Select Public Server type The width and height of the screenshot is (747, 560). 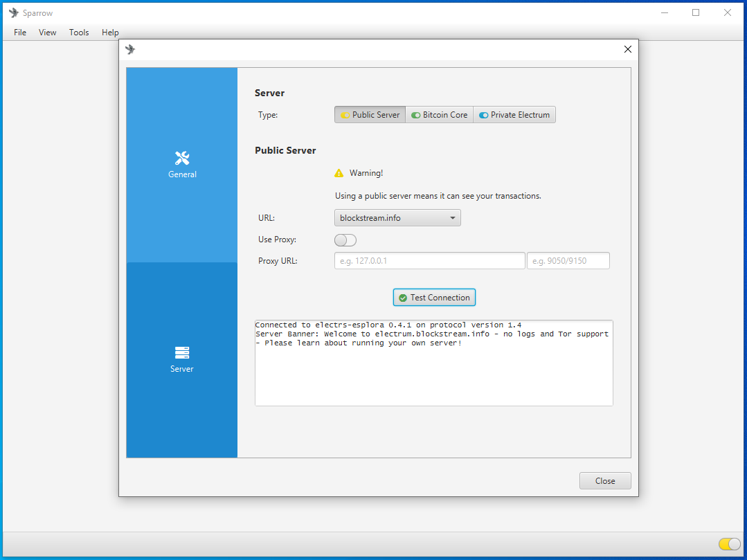(370, 115)
